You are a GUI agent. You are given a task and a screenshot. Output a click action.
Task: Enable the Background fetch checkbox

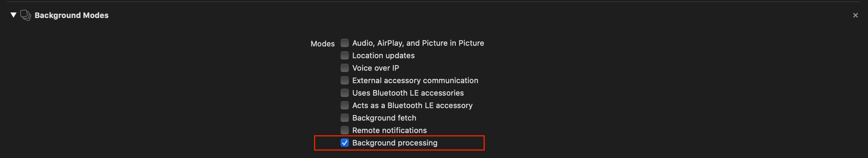(x=344, y=118)
